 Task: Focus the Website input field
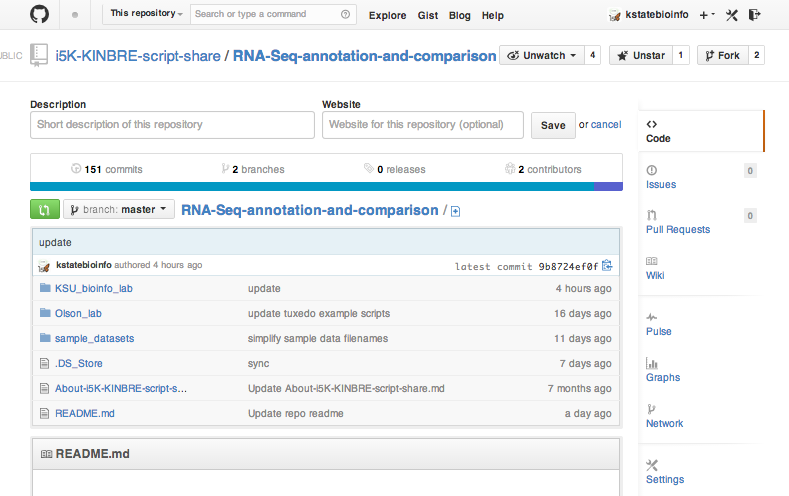[x=423, y=125]
